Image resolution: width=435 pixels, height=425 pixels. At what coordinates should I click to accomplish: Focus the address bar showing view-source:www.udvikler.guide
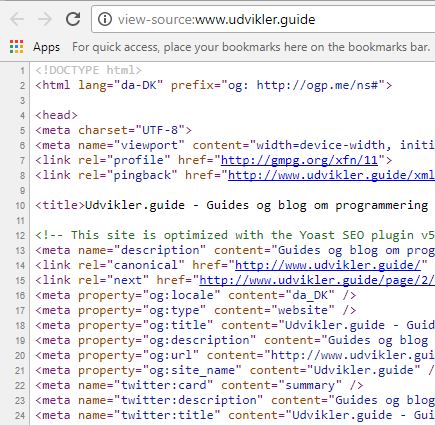point(263,19)
